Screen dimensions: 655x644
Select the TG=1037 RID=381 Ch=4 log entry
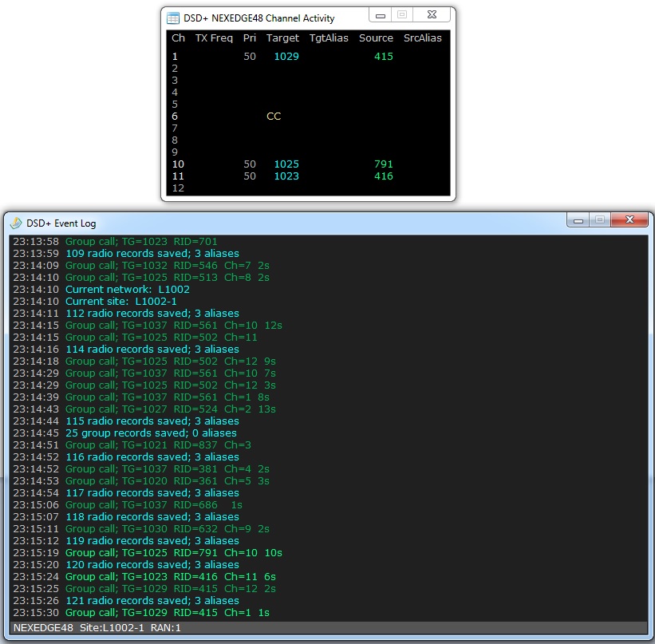tap(141, 469)
